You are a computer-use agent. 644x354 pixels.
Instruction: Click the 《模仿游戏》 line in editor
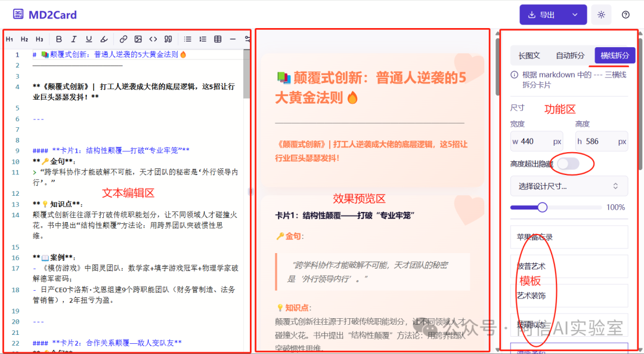pos(135,274)
